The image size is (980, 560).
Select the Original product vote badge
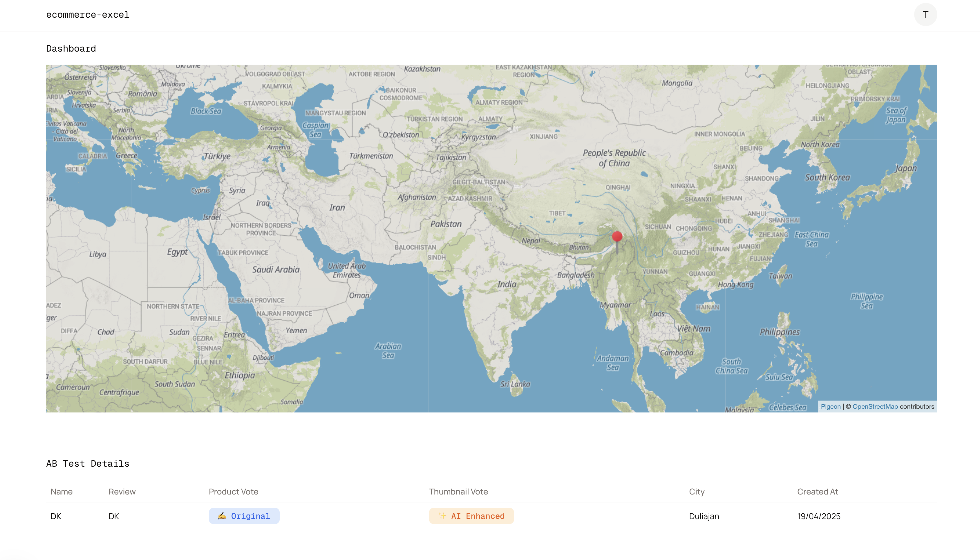click(244, 516)
